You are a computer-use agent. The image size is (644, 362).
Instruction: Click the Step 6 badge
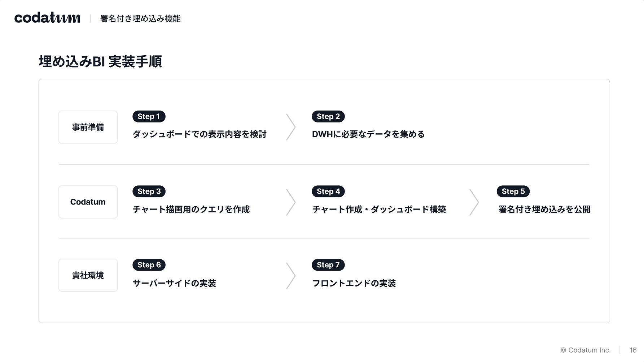tap(149, 265)
